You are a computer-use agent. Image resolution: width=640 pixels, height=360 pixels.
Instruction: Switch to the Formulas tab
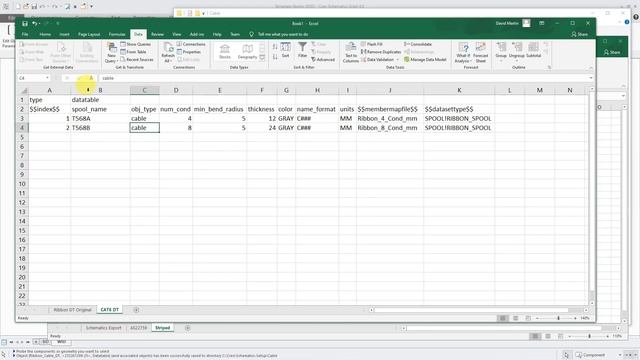[x=117, y=34]
